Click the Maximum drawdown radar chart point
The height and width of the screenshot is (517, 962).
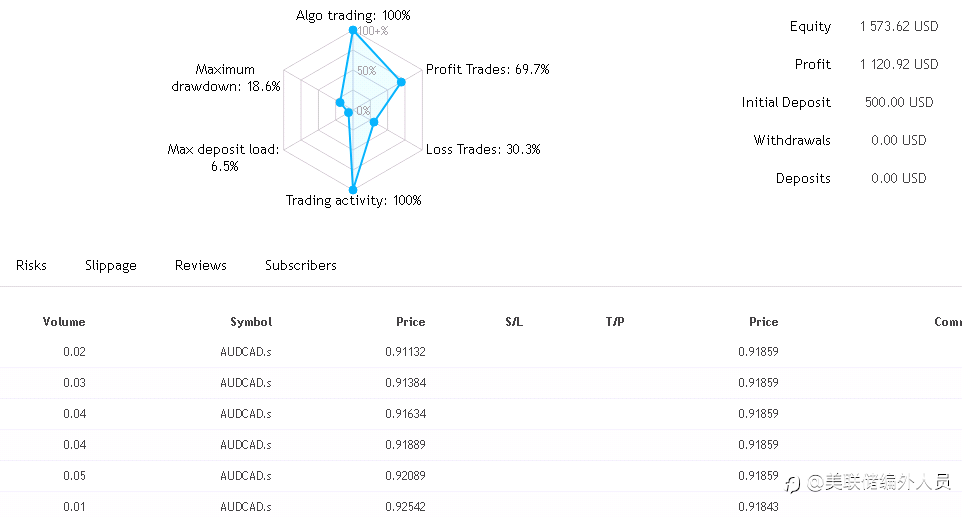[x=340, y=103]
